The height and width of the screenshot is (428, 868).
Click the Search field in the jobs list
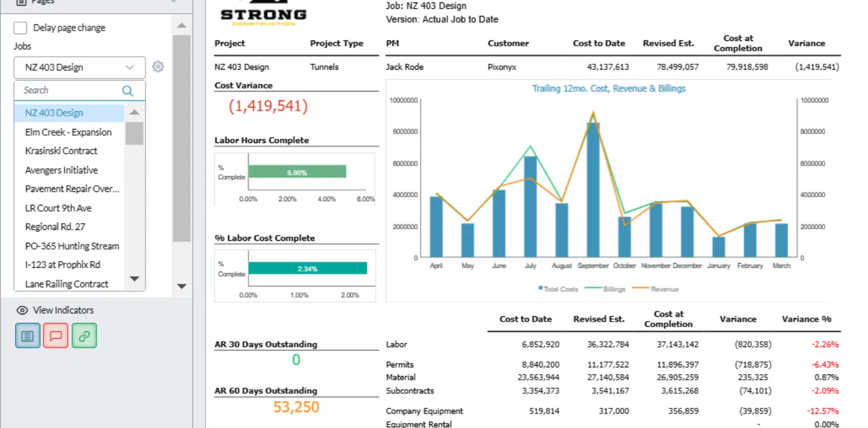pos(68,90)
